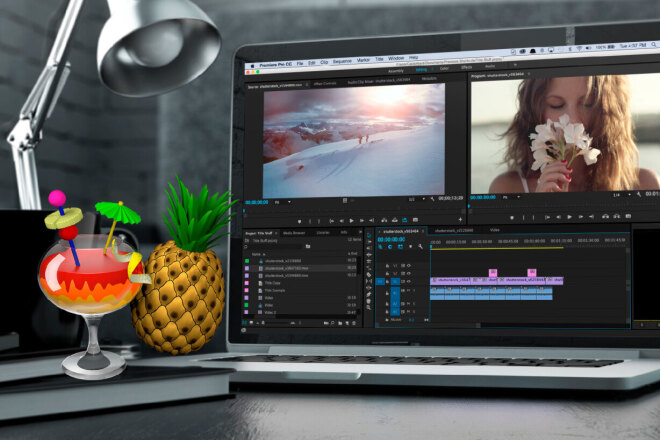
Task: Select the Pen tool in tools panel
Action: pyautogui.click(x=369, y=295)
